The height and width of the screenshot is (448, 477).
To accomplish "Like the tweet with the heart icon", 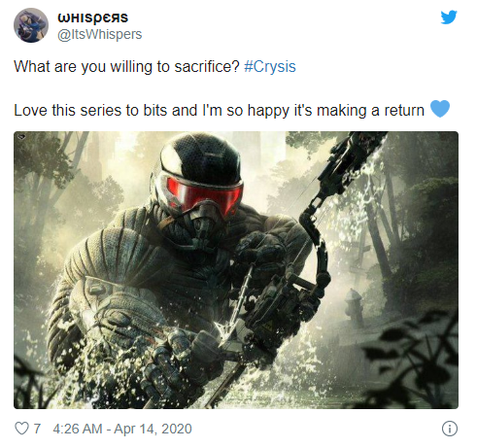I will pyautogui.click(x=21, y=429).
